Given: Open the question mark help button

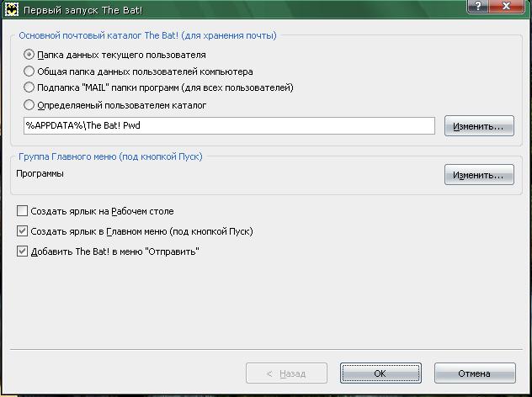Looking at the screenshot, I should (478, 6).
